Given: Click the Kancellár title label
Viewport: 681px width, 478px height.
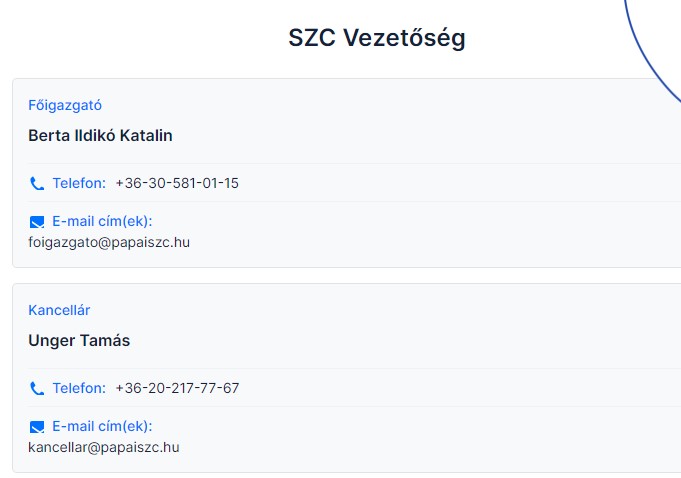Looking at the screenshot, I should point(59,310).
